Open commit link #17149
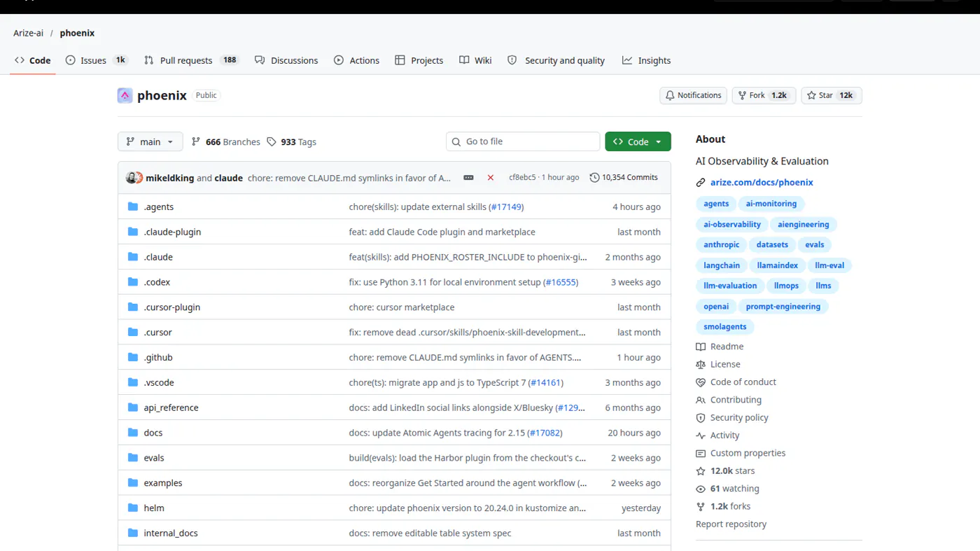The width and height of the screenshot is (980, 551). [506, 207]
